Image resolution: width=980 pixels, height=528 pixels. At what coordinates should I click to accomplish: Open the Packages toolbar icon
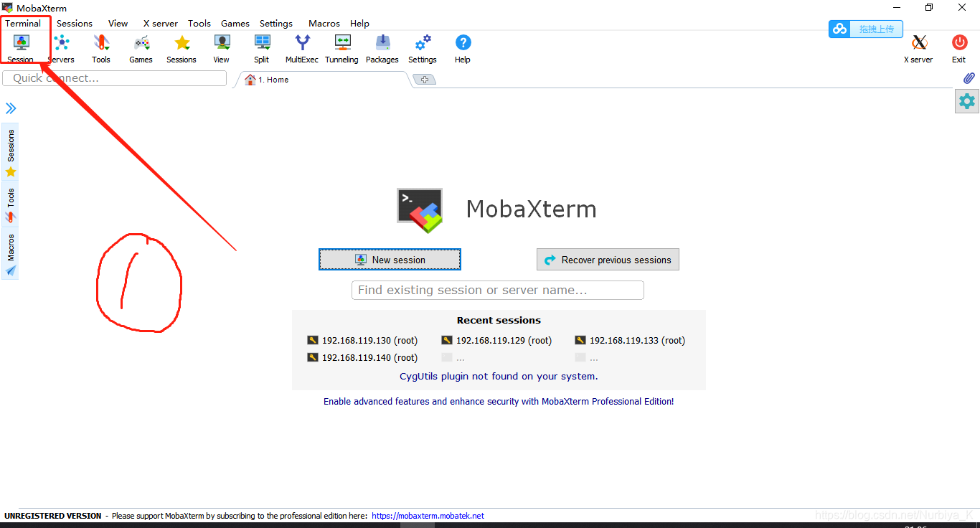click(x=382, y=48)
